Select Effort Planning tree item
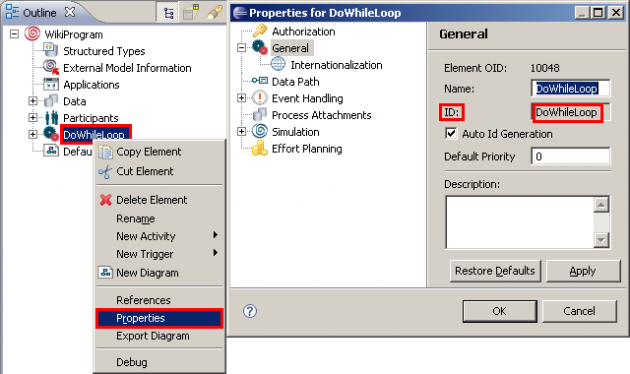Screen dimensions: 630x374 307,149
